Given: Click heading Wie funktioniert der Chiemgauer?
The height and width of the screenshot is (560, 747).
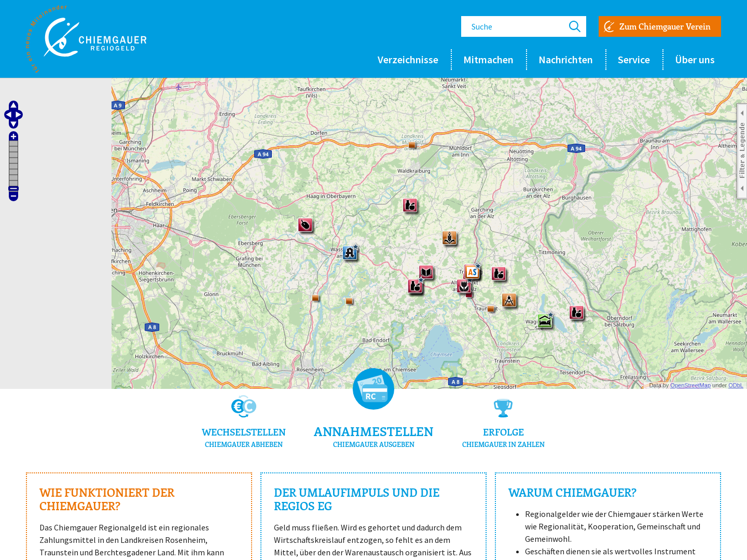Looking at the screenshot, I should pos(107,499).
